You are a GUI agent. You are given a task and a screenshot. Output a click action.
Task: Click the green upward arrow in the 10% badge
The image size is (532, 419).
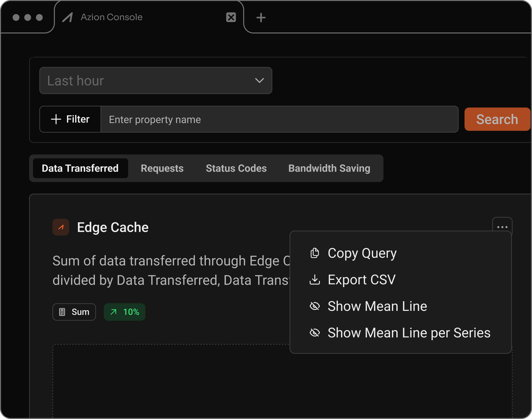113,312
